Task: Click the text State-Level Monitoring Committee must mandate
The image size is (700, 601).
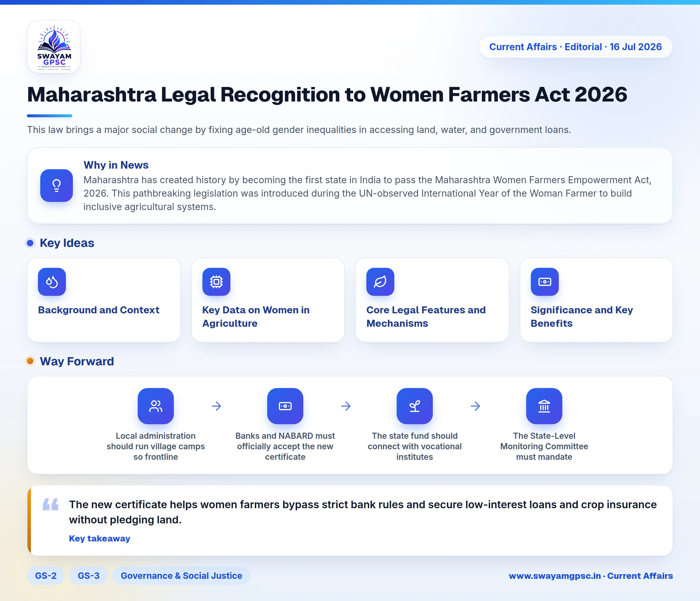Action: 544,446
